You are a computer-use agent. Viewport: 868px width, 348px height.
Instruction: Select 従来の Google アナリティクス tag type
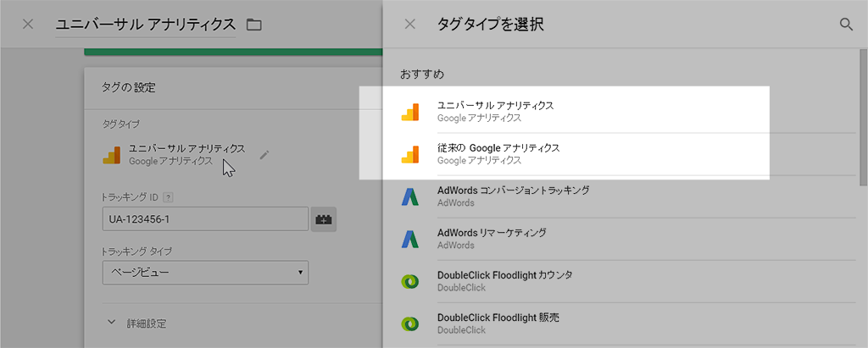[x=628, y=154]
